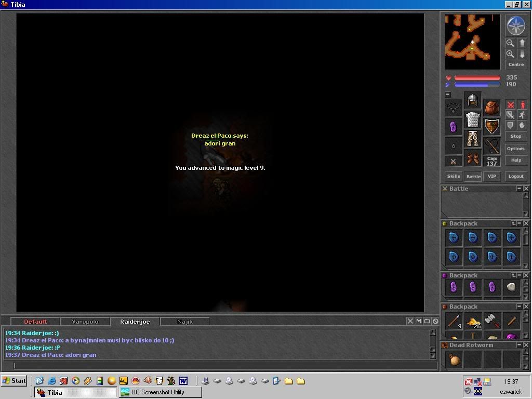The width and height of the screenshot is (532, 399).
Task: Pick the wooden stick right of the hammer
Action: 511,321
